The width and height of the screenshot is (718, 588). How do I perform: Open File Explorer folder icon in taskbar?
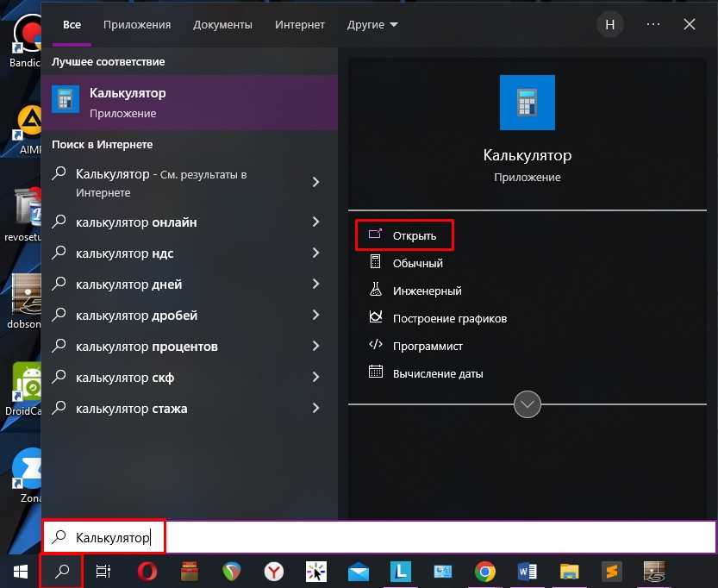(x=569, y=572)
